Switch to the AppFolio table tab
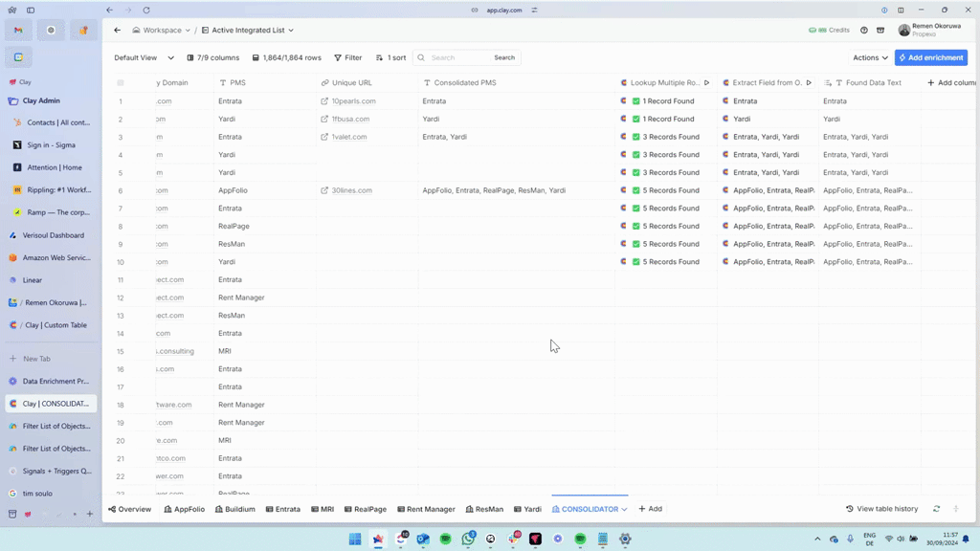Screen dimensions: 980x551 click(x=184, y=509)
